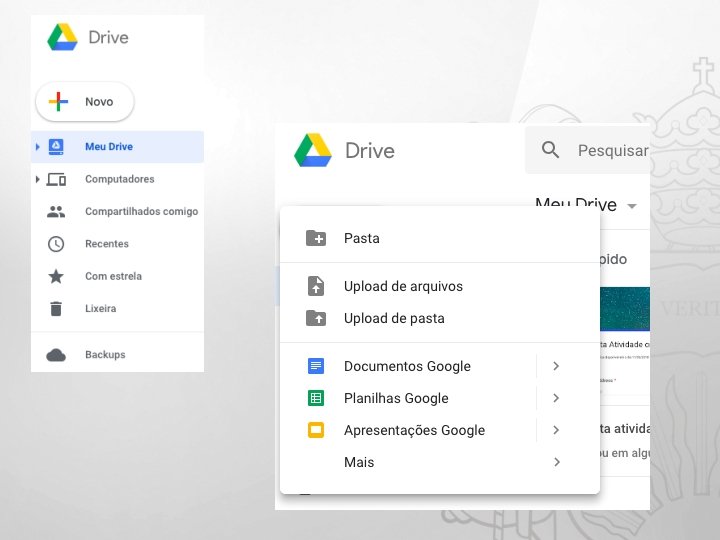Click the Drive logo in left sidebar
720x540 pixels.
[x=62, y=37]
